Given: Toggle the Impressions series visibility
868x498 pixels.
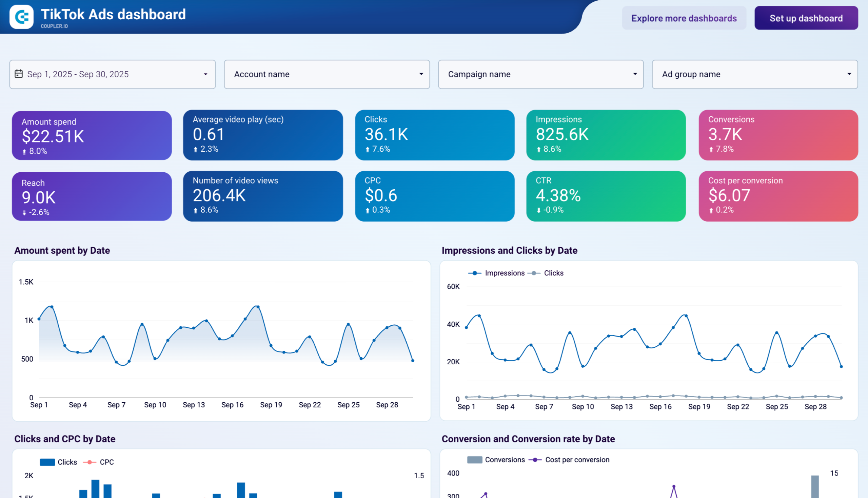Looking at the screenshot, I should [504, 273].
